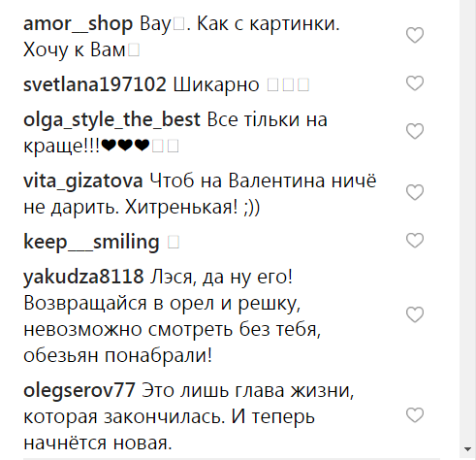Screen dimensions: 476x460
Task: Open svetlana197102 user profile
Action: (95, 84)
